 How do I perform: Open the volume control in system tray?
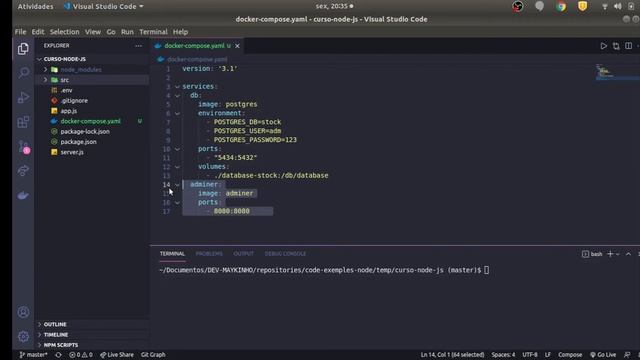[618, 6]
